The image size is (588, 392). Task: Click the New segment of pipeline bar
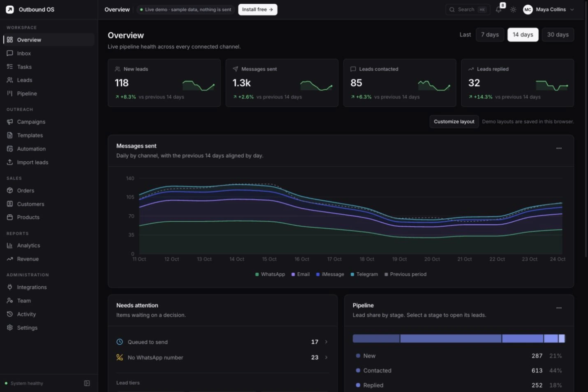(376, 339)
